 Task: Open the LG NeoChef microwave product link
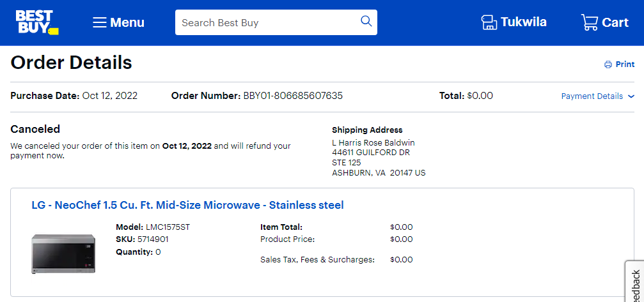[x=187, y=205]
